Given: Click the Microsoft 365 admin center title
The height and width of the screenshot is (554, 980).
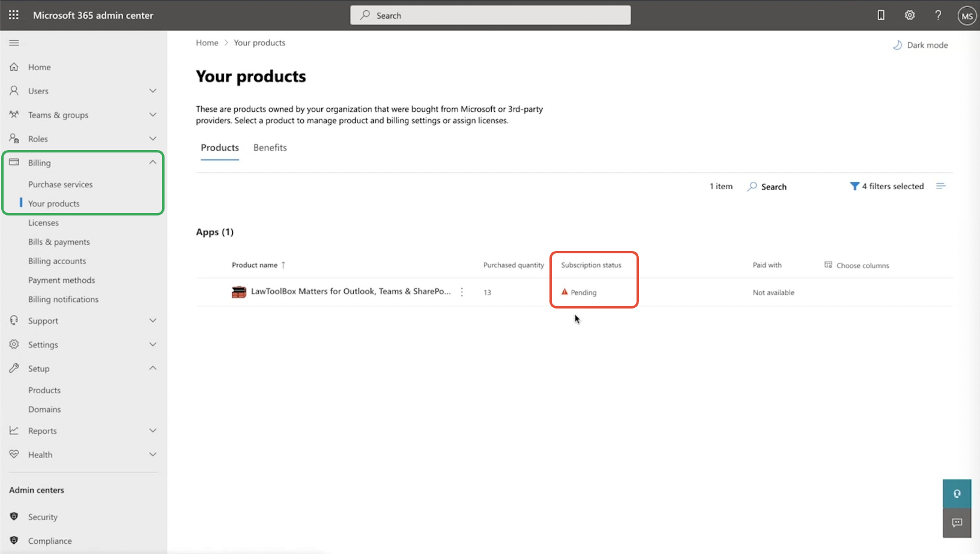Looking at the screenshot, I should [x=93, y=15].
